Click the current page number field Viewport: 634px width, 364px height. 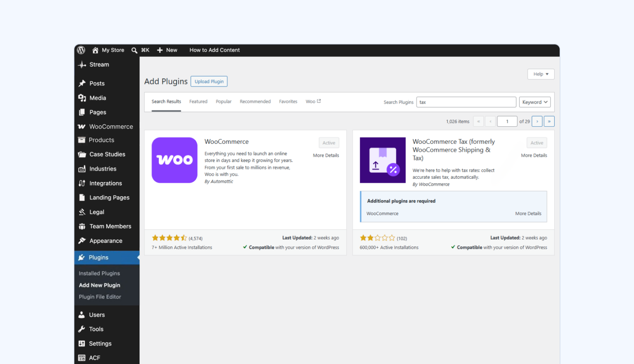(x=507, y=122)
